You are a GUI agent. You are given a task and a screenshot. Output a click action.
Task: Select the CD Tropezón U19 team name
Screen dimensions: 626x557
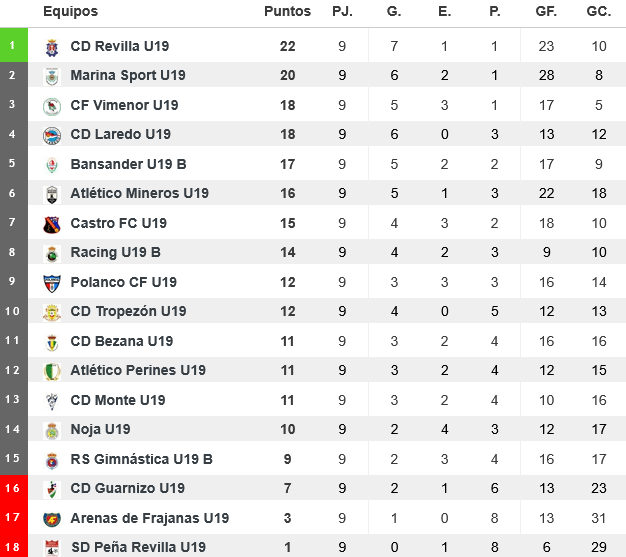tap(128, 311)
